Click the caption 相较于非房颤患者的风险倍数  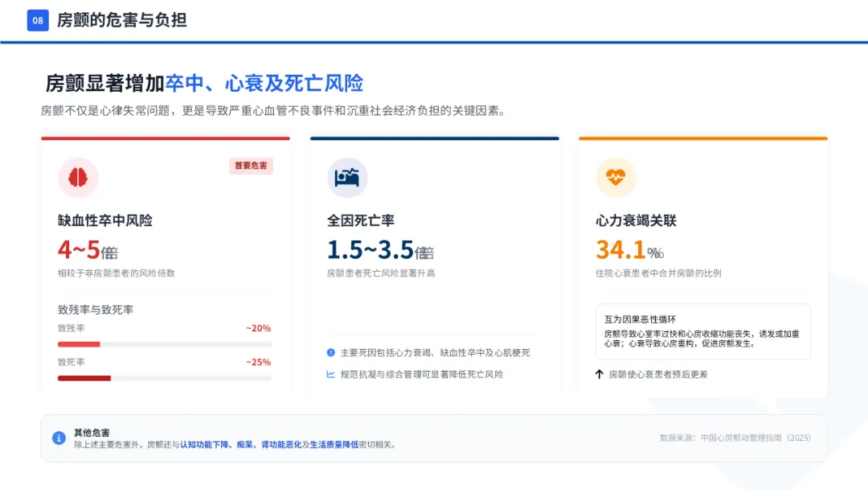point(117,273)
